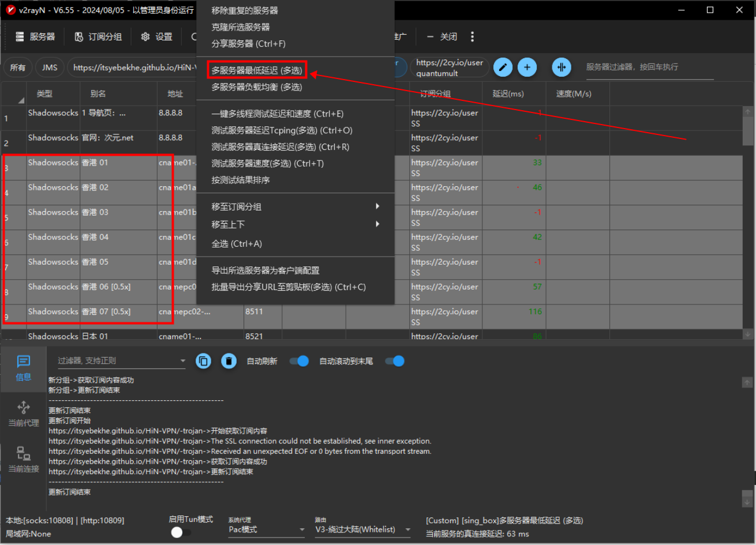
Task: Toggle the 自动刷新 auto refresh switch
Action: [299, 361]
